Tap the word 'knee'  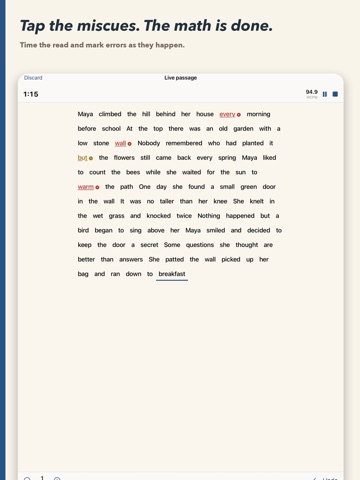point(220,201)
